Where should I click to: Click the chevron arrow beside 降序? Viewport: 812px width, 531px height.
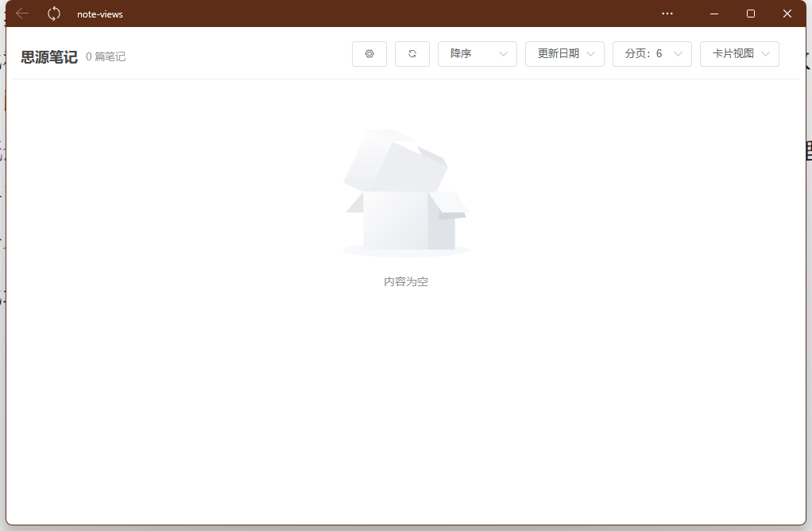pyautogui.click(x=504, y=54)
